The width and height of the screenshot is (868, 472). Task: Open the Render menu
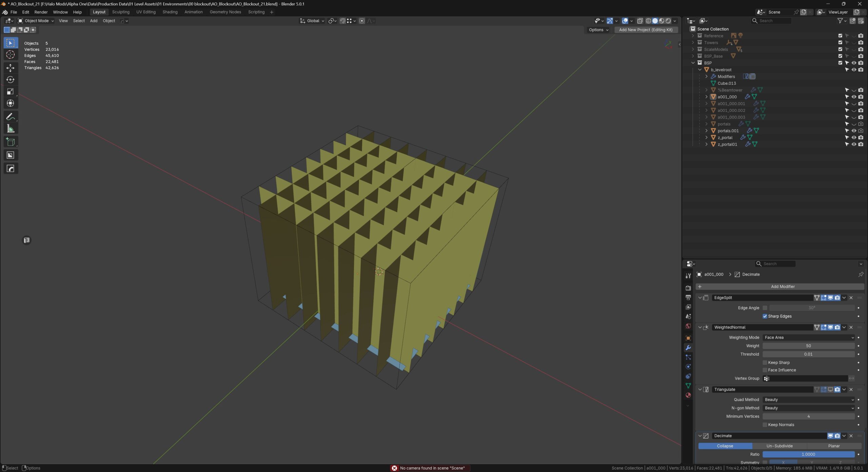(x=41, y=12)
